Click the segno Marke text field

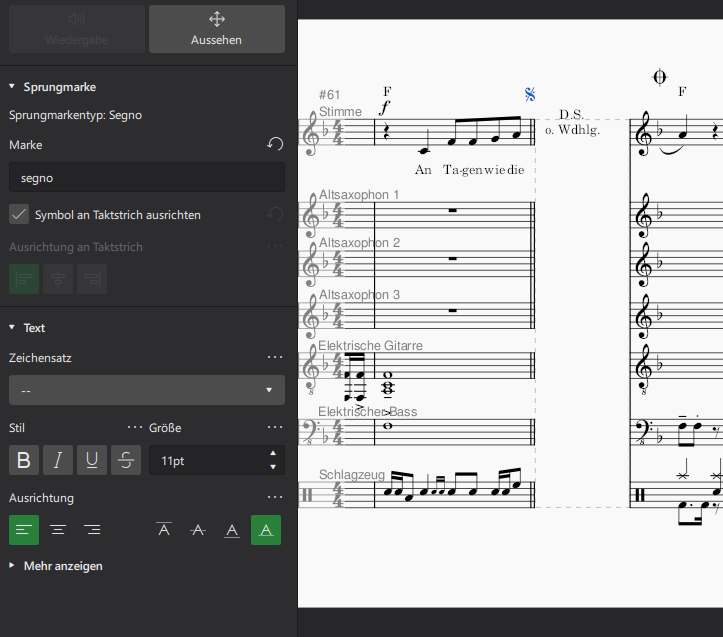click(146, 178)
